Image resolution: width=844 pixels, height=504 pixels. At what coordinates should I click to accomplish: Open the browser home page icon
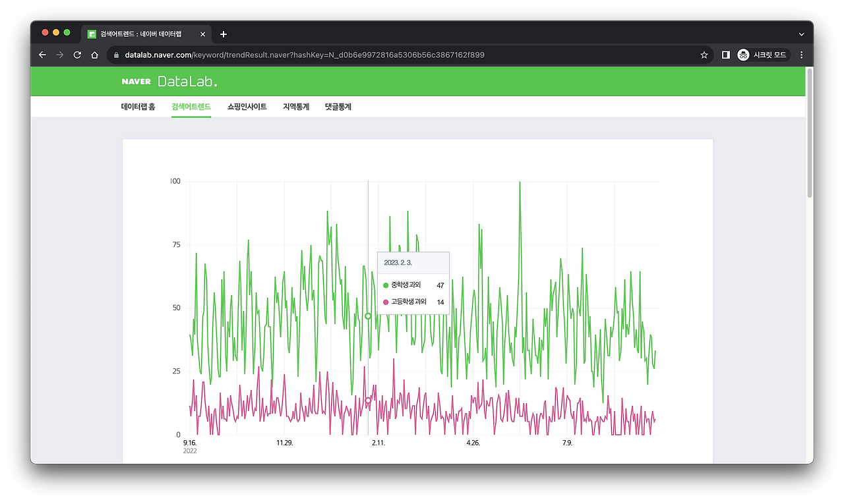pos(94,55)
